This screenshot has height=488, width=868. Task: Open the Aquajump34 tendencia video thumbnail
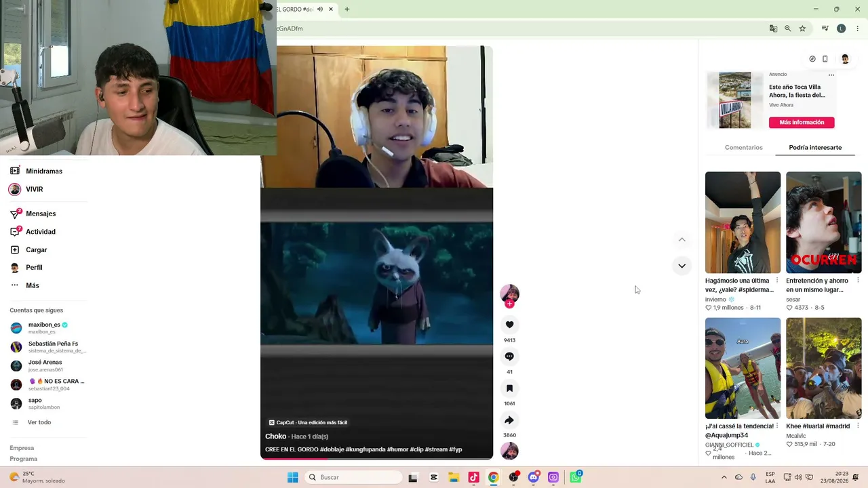pos(743,368)
